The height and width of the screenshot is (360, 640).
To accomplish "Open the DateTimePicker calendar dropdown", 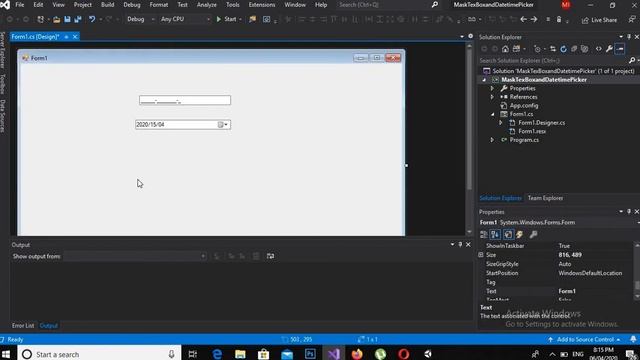I will coord(223,124).
